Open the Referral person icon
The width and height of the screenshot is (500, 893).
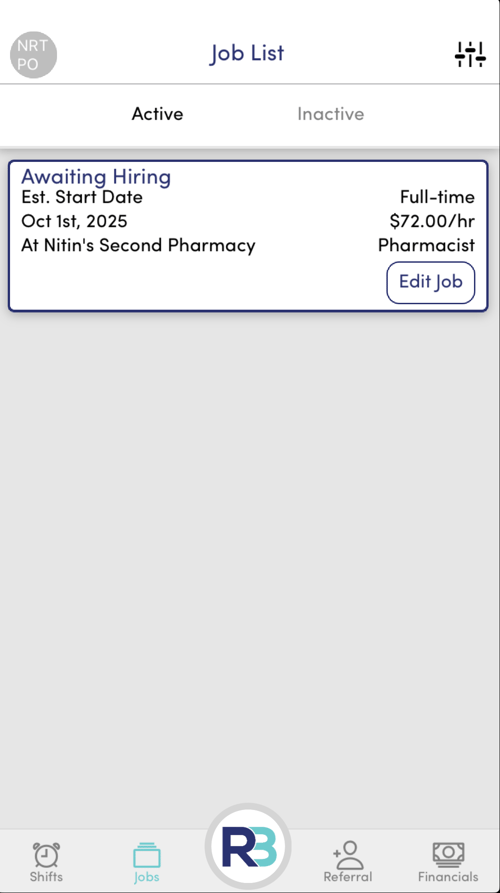tap(347, 854)
